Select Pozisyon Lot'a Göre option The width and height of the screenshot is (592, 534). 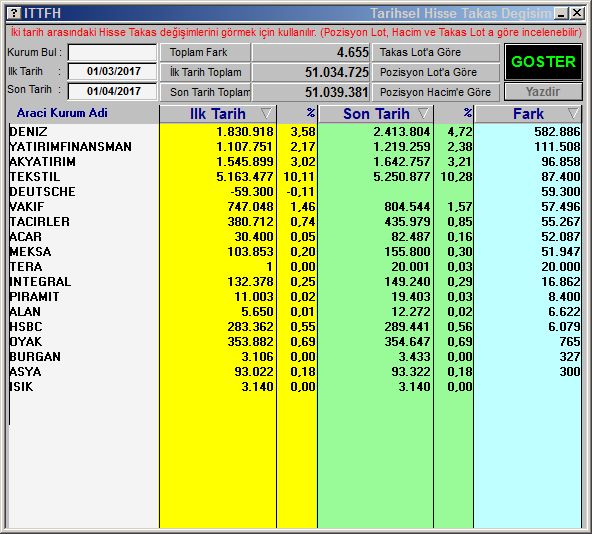point(436,72)
